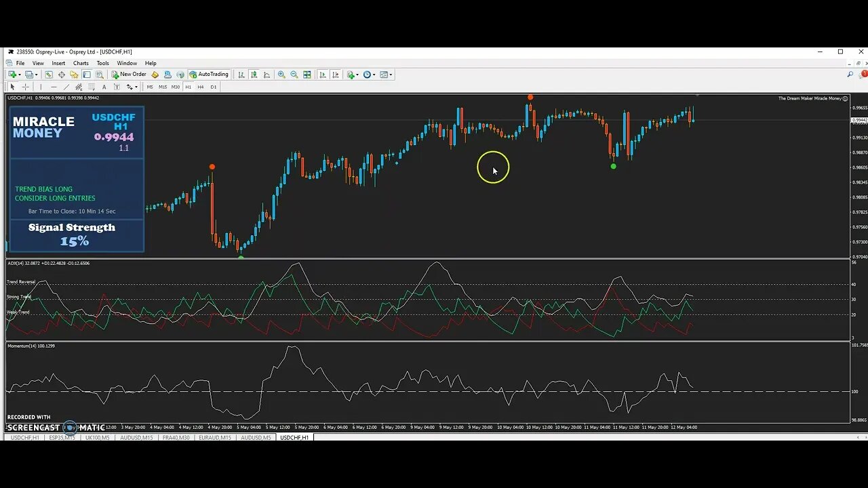The image size is (868, 488).
Task: Toggle the Terminal panel icon
Action: [x=87, y=75]
